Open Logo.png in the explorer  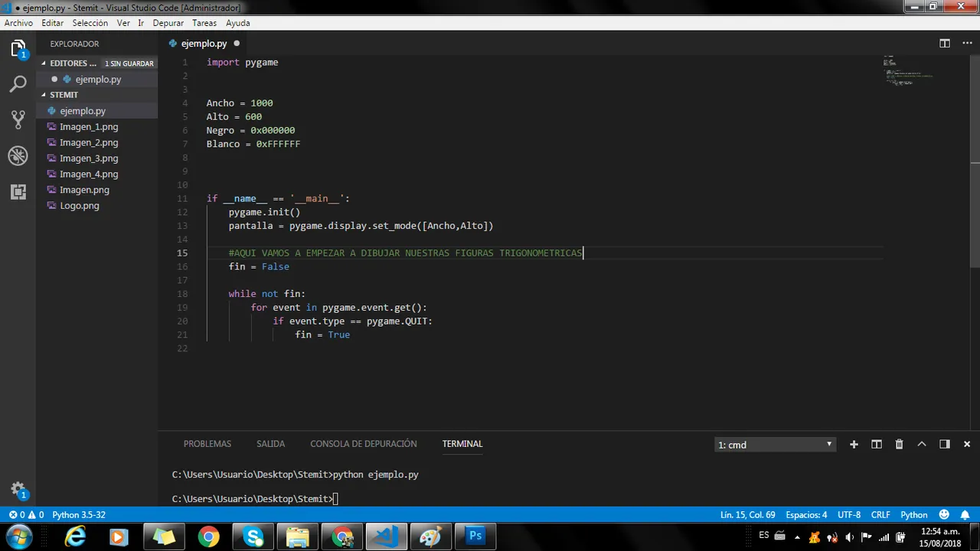[97, 206]
